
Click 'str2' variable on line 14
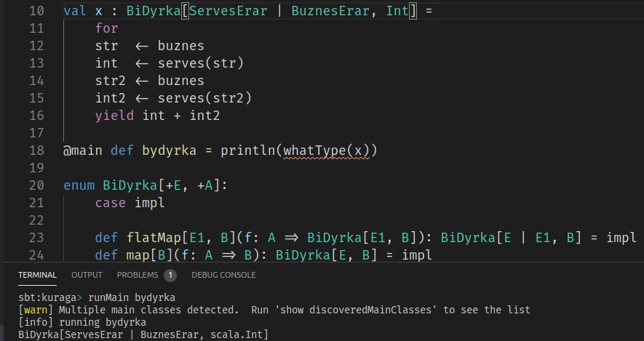(x=110, y=81)
